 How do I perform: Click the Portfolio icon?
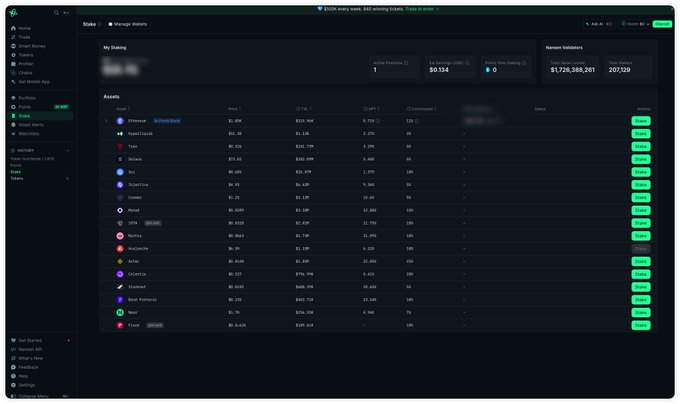(13, 98)
